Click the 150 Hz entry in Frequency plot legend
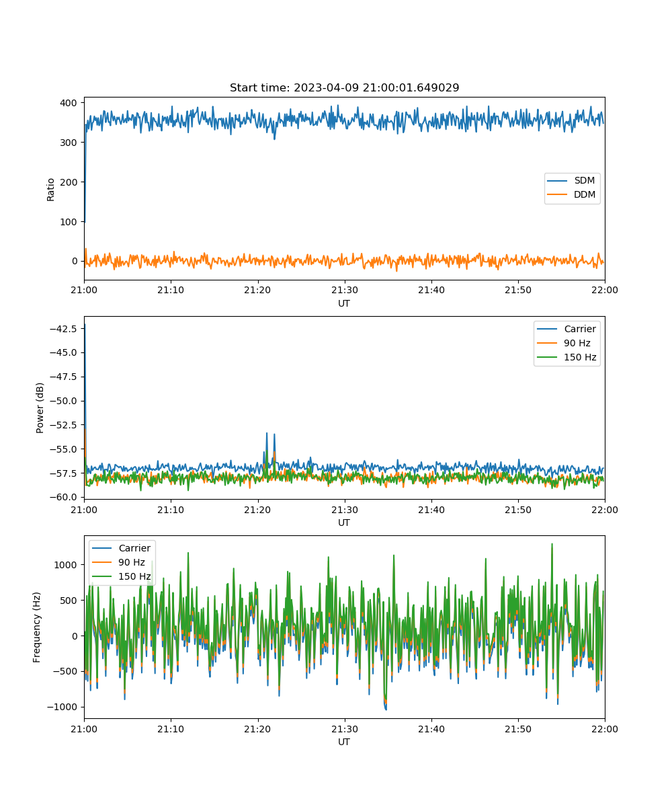 (x=122, y=576)
